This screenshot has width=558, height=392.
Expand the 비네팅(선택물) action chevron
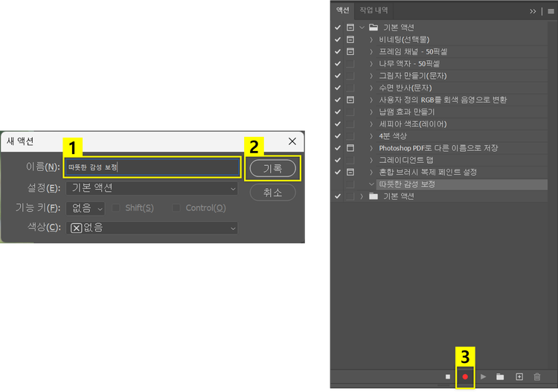[371, 39]
